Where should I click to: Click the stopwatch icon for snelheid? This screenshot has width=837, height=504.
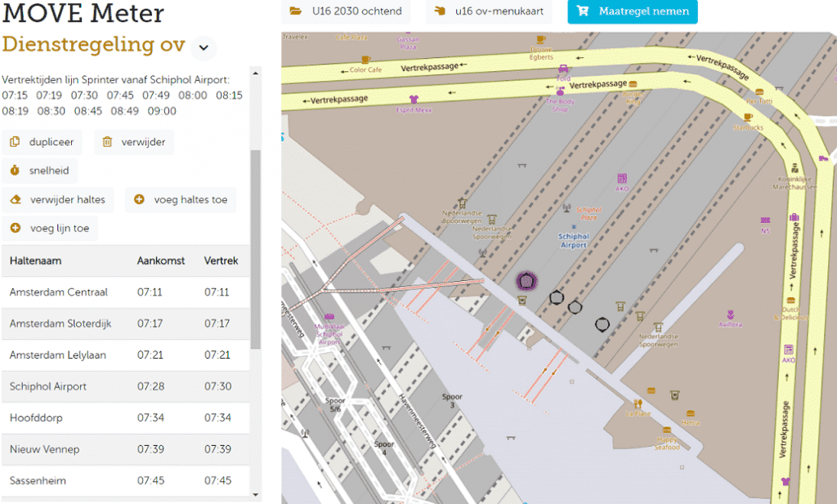[x=15, y=171]
